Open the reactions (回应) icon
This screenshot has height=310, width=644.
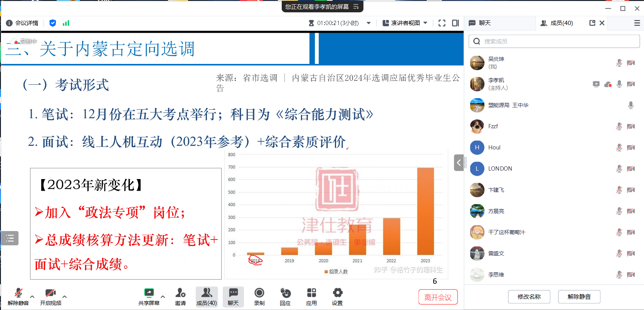click(x=285, y=293)
